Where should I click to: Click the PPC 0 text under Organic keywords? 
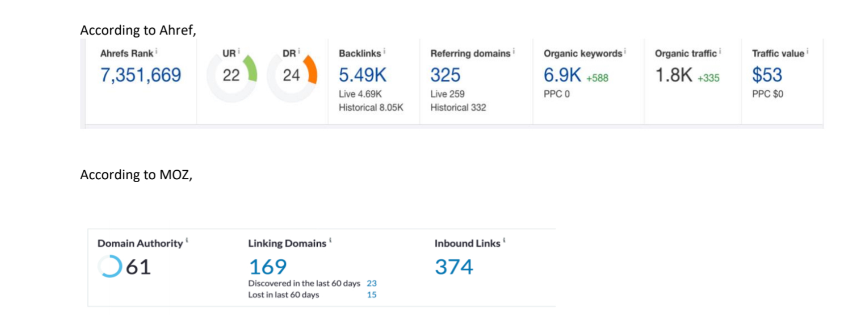557,94
